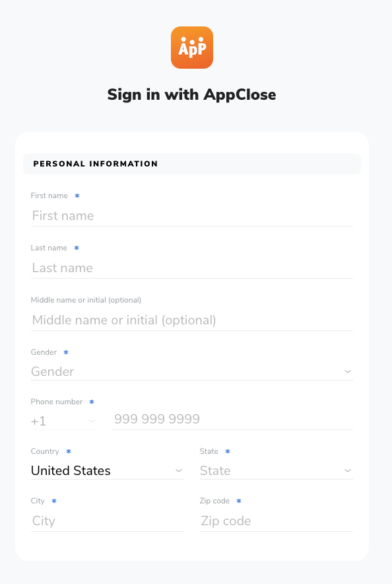Click the required asterisk beside Country

tap(69, 451)
